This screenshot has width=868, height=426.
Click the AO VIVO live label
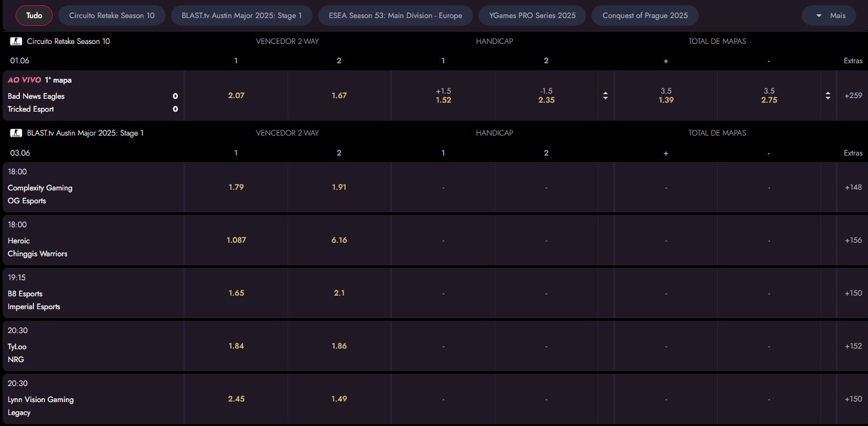25,81
